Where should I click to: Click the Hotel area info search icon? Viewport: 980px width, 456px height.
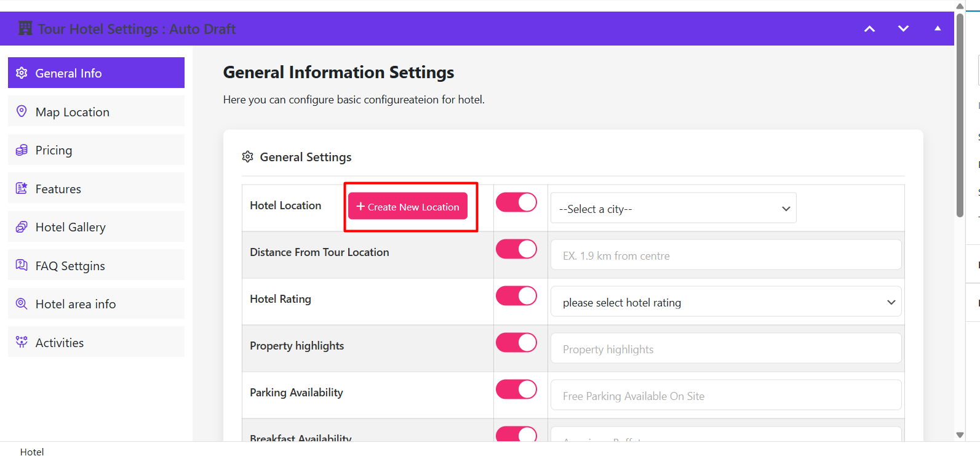pos(22,304)
